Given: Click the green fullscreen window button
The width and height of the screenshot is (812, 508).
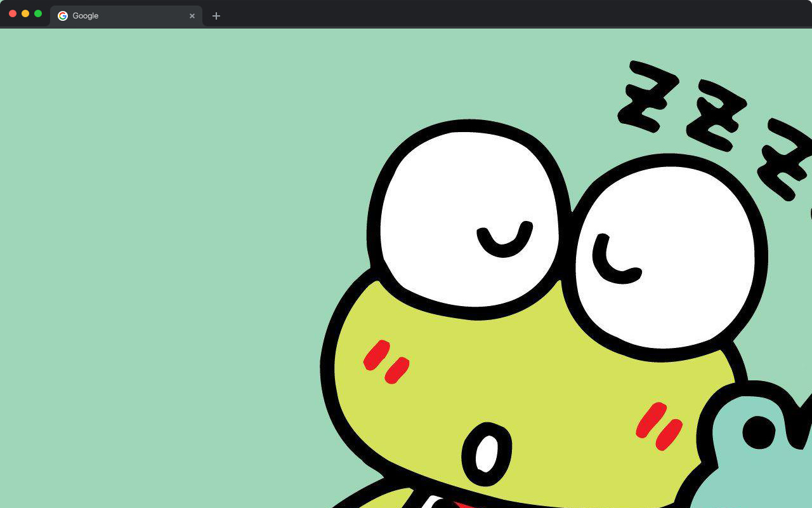Looking at the screenshot, I should (38, 13).
